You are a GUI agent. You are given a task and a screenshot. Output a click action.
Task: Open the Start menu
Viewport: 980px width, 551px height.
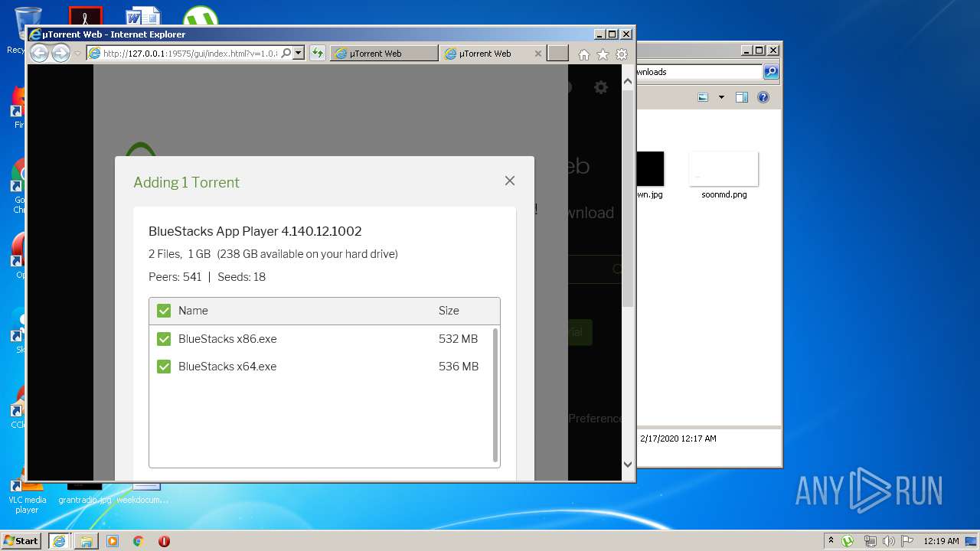(x=21, y=540)
